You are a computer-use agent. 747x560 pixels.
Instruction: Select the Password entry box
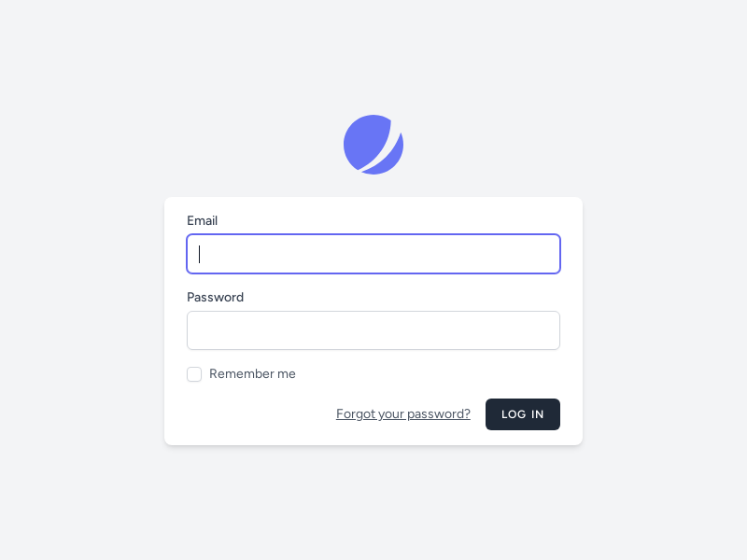(373, 330)
